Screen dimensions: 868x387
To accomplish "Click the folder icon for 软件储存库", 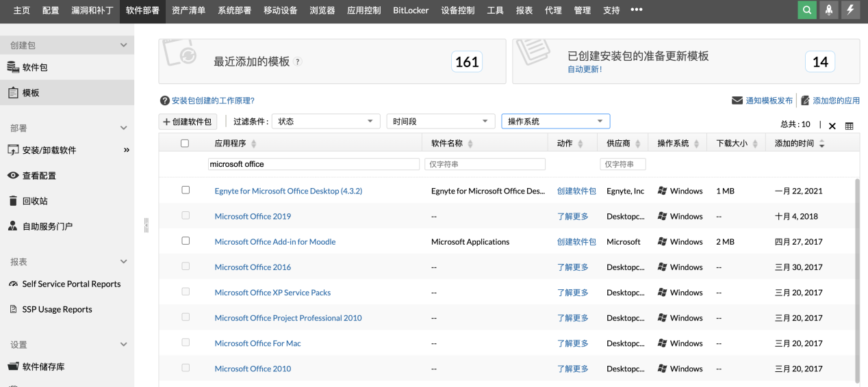I will pos(12,366).
